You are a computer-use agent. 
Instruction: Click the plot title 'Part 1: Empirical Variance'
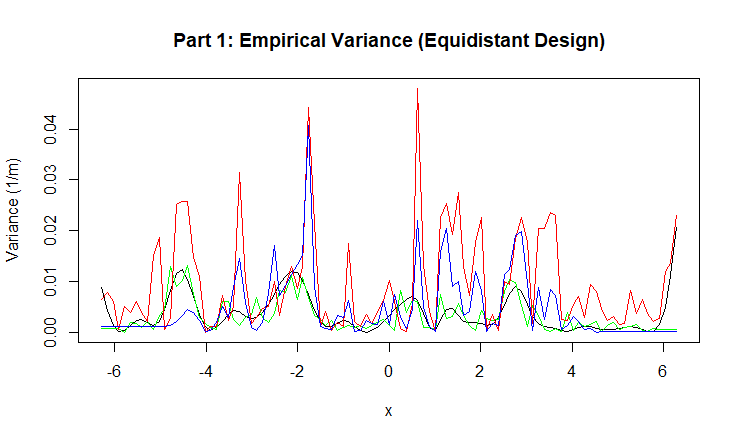click(389, 41)
